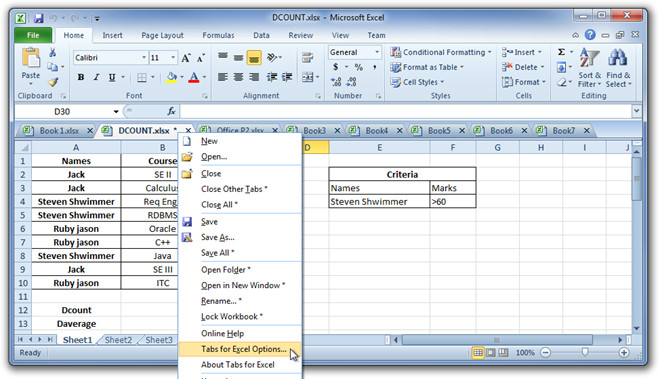Align text to the right
660x379 pixels.
click(x=254, y=77)
